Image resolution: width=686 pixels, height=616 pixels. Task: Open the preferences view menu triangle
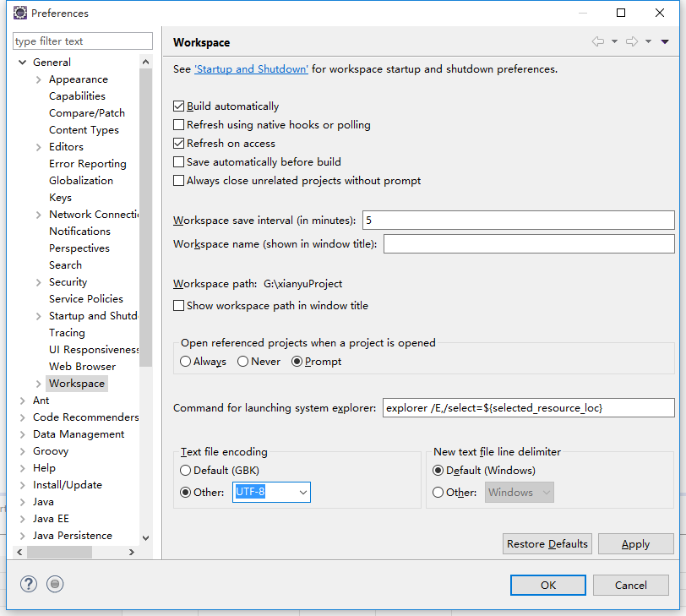pos(665,41)
